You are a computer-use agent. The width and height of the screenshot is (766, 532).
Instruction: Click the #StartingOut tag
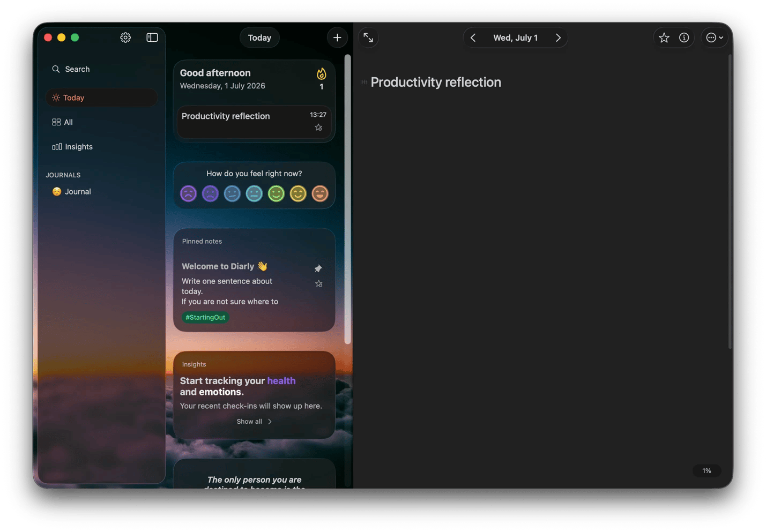click(x=205, y=317)
